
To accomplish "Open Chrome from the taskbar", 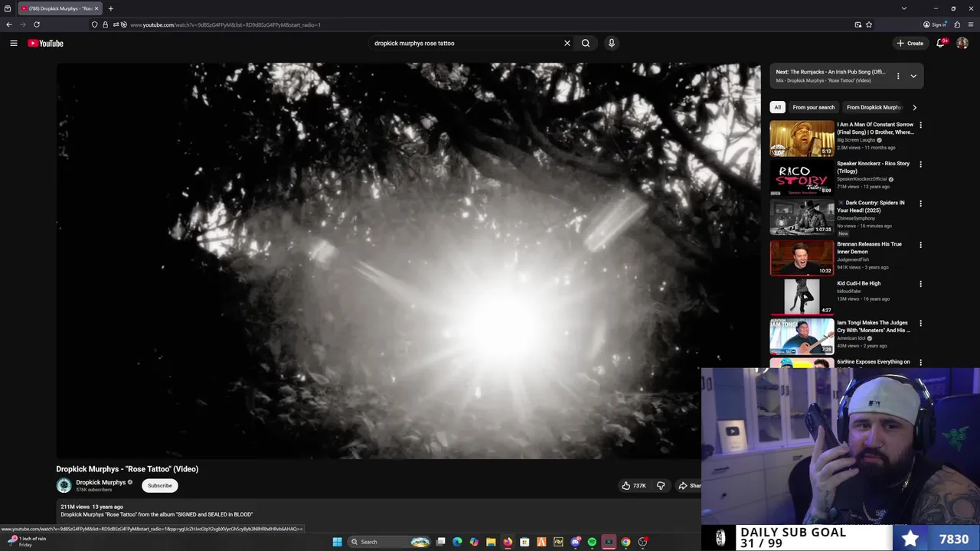I will (x=626, y=542).
